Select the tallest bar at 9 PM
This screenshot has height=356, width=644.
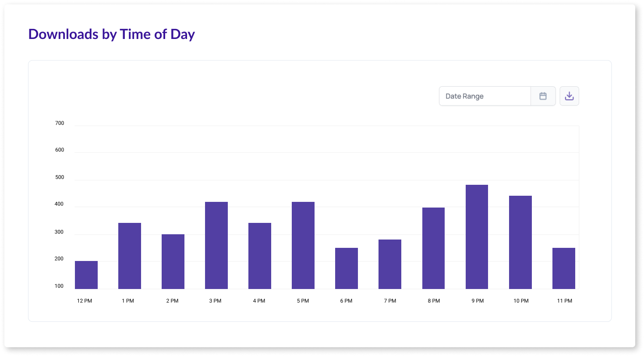[x=477, y=237]
